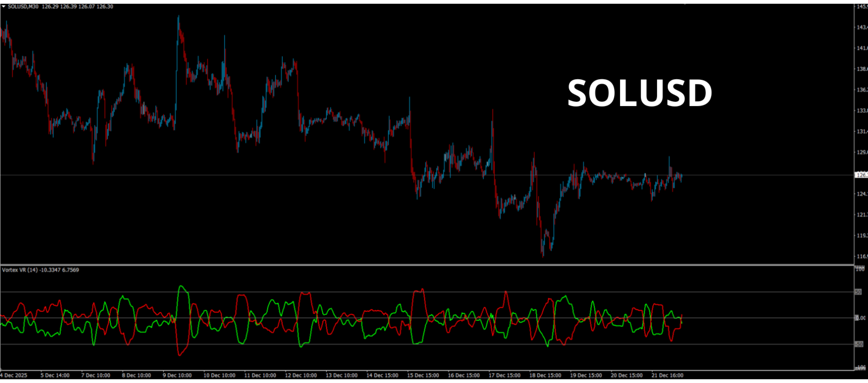Click the 15 Dec 15:00 time label

(x=422, y=376)
